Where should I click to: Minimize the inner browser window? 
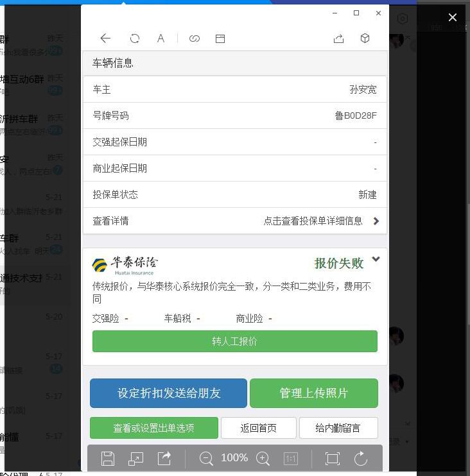pyautogui.click(x=335, y=13)
